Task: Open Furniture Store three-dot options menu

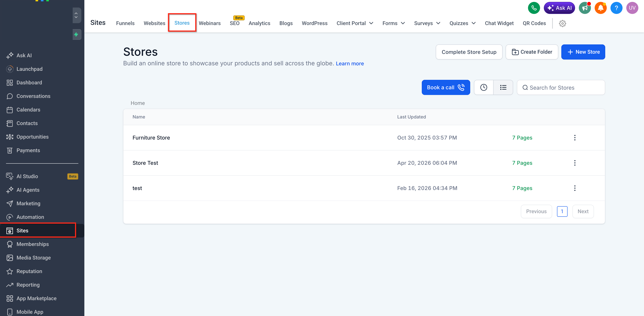Action: click(x=575, y=138)
